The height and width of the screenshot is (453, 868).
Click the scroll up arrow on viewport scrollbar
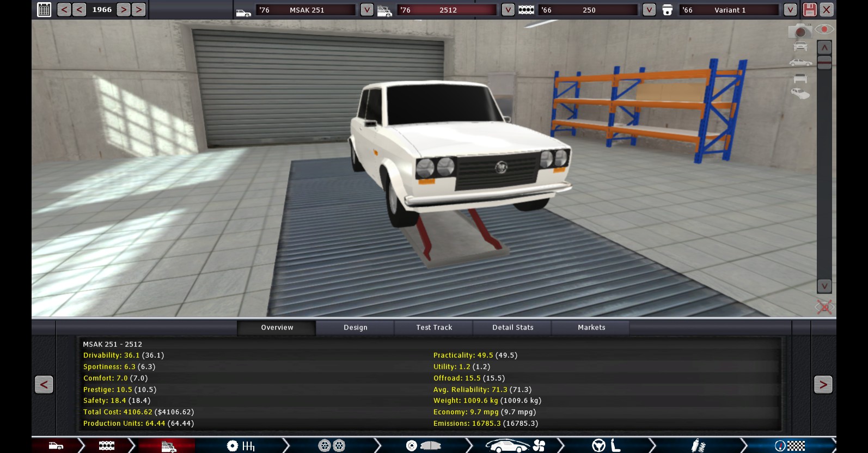click(824, 47)
